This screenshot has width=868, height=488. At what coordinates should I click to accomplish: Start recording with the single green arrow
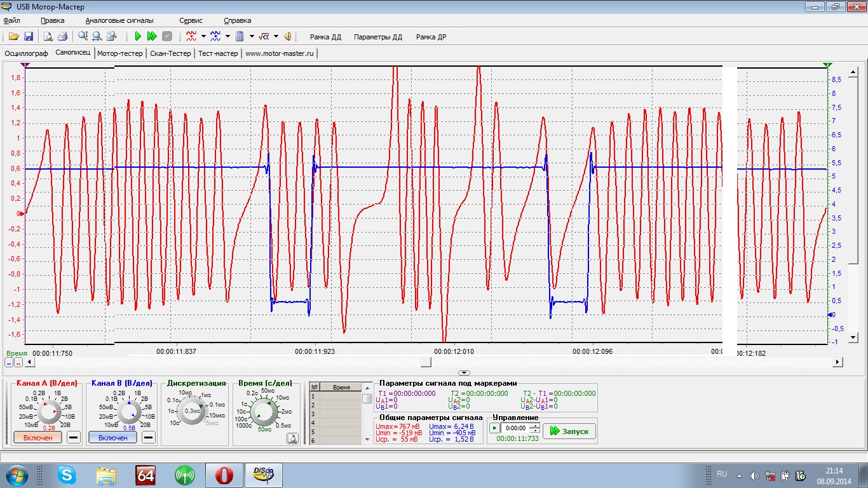click(138, 37)
